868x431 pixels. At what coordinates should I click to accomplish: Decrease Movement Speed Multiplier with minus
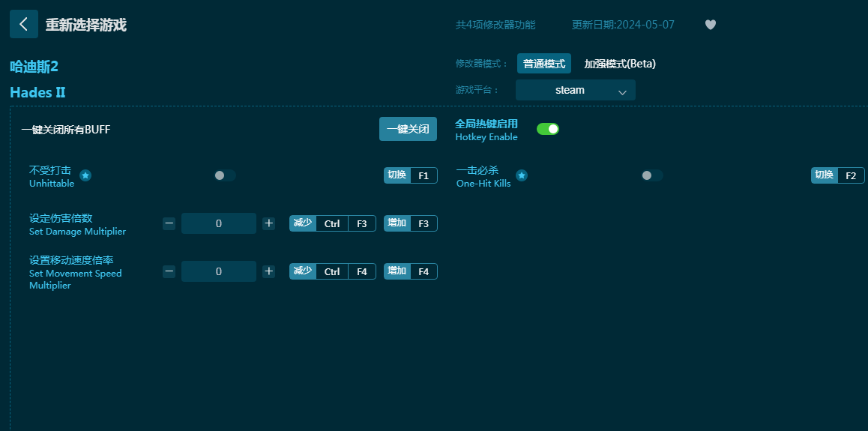point(169,271)
